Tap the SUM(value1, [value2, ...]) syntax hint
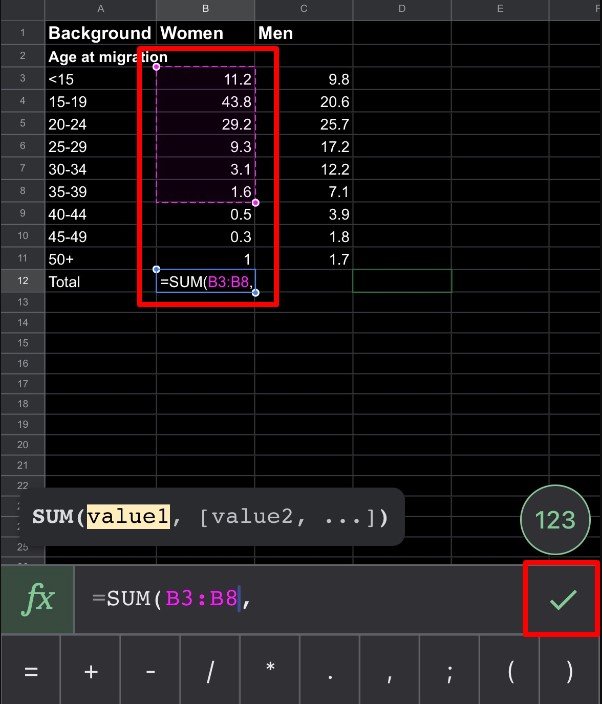The image size is (602, 704). [x=211, y=517]
